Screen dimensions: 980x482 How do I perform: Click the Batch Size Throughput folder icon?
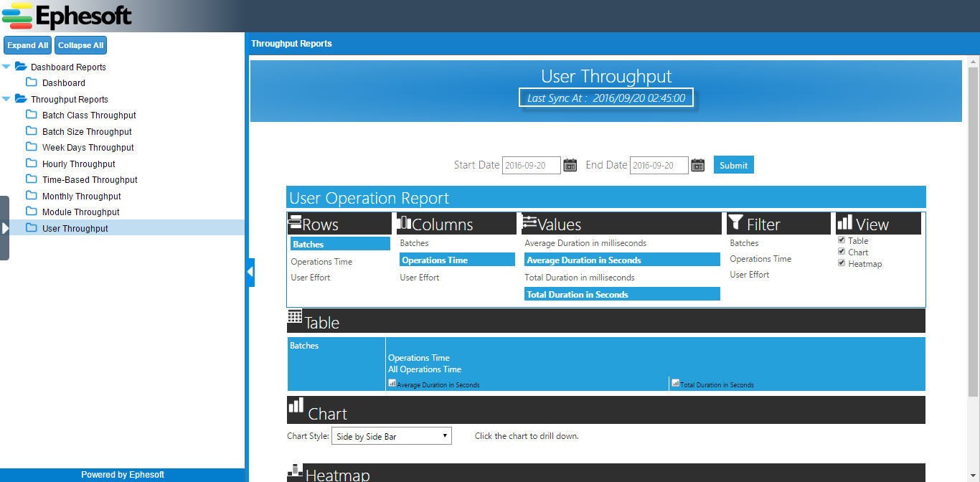(x=32, y=131)
